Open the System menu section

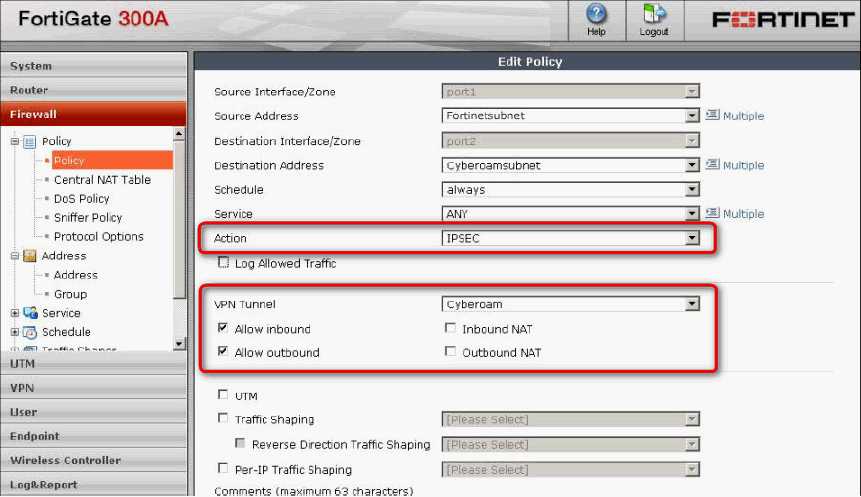[x=93, y=66]
